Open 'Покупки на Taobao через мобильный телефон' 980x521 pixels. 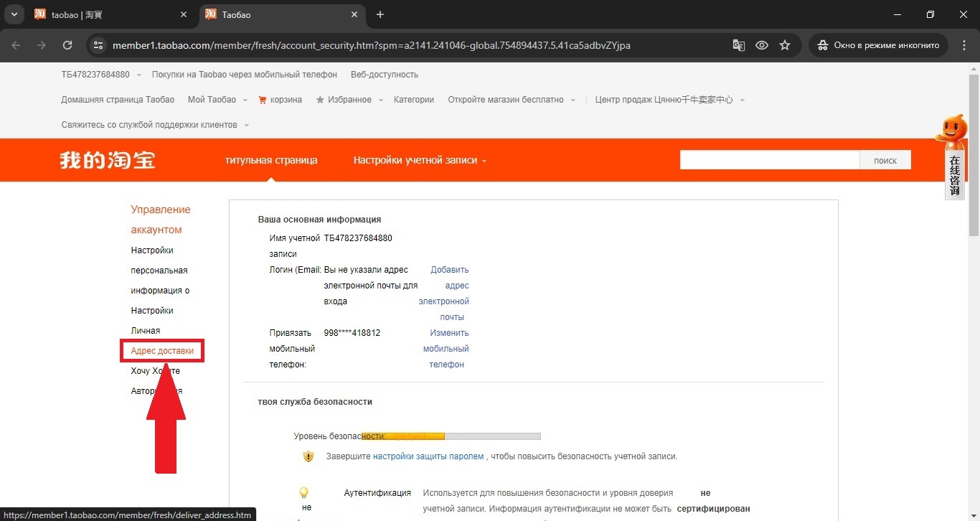pyautogui.click(x=245, y=75)
